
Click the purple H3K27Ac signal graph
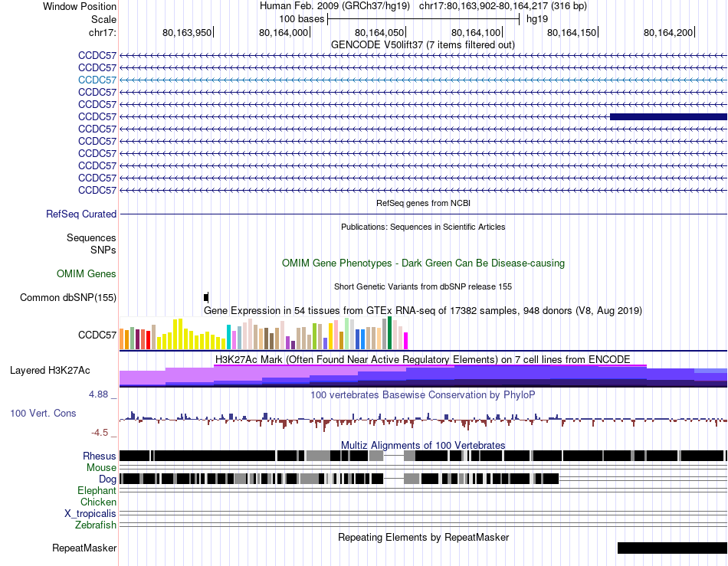[x=423, y=376]
